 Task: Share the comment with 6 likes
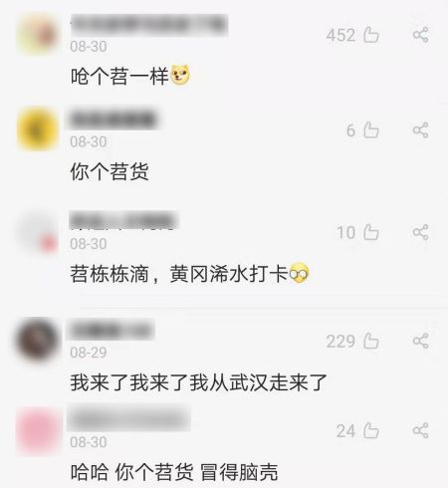(421, 129)
